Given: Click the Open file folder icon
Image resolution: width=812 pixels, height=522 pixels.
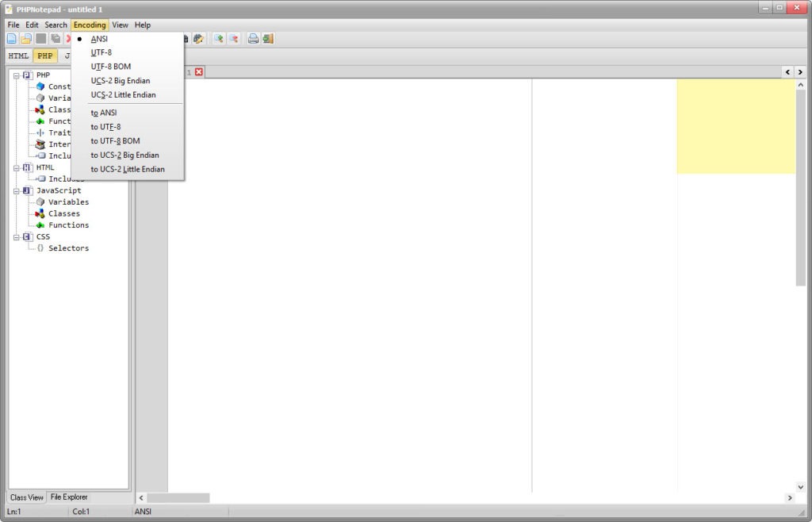Looking at the screenshot, I should [26, 39].
